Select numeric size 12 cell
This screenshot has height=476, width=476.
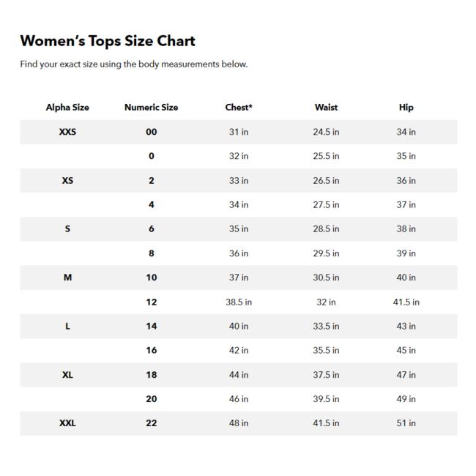151,302
